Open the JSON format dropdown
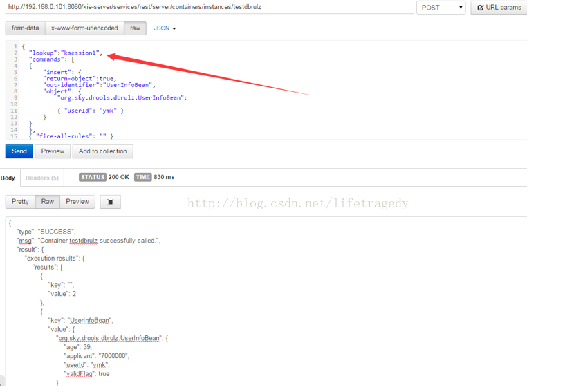Image resolution: width=583 pixels, height=392 pixels. (165, 28)
